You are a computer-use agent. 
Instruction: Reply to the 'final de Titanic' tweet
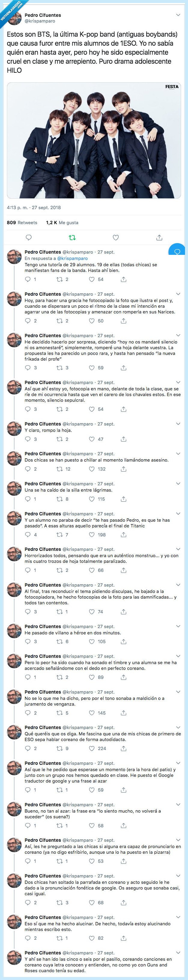(x=28, y=535)
